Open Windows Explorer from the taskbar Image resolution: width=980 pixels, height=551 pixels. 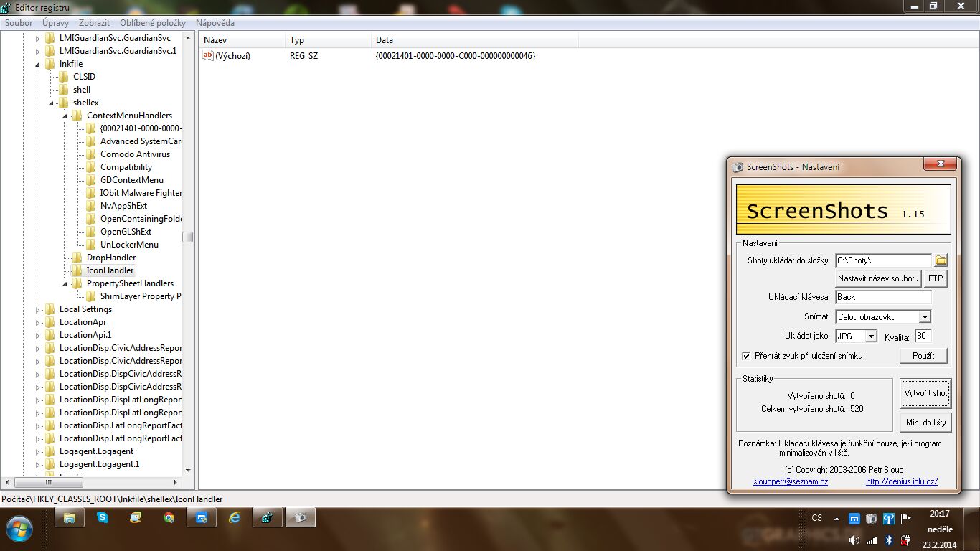pos(70,517)
